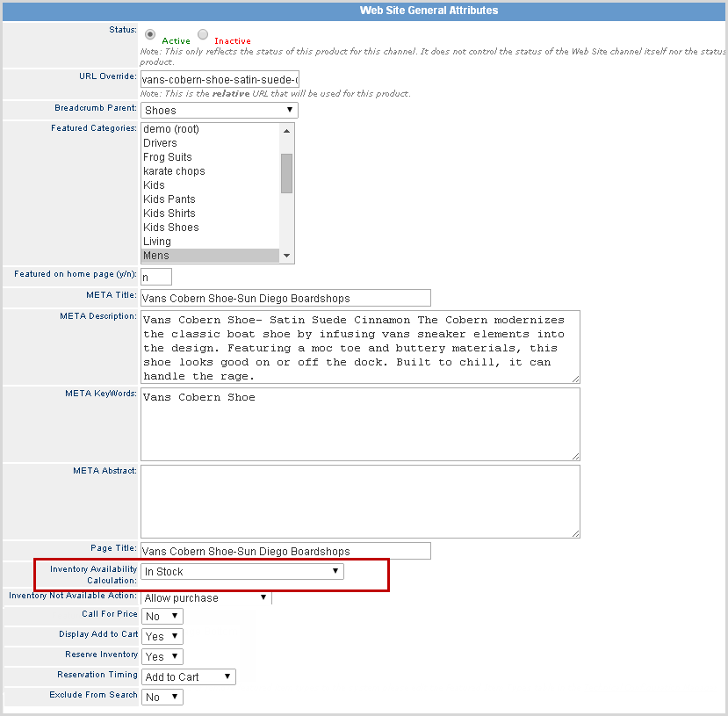Click inside META Description text area
Viewport: 728px width, 716px height.
point(360,347)
